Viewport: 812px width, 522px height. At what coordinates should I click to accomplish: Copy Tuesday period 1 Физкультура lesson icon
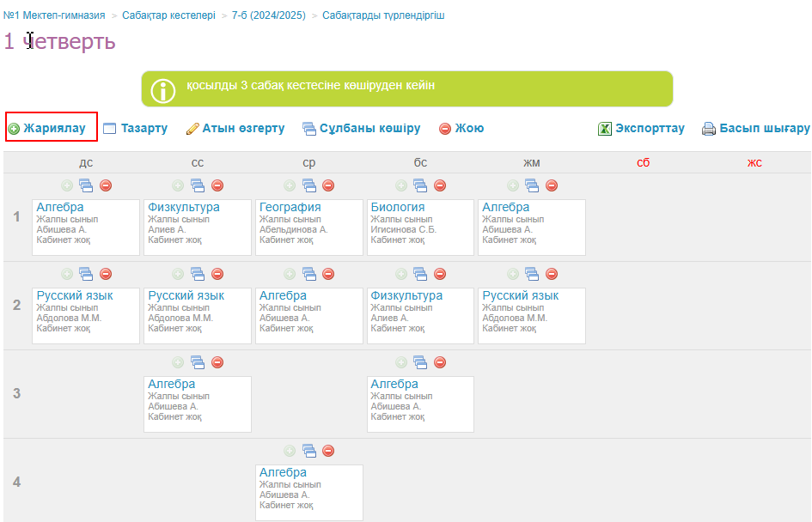pos(198,185)
